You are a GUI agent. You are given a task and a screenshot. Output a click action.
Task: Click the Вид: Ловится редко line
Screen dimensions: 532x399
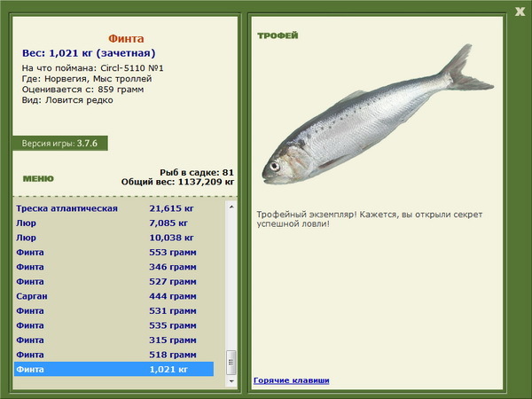click(x=67, y=100)
